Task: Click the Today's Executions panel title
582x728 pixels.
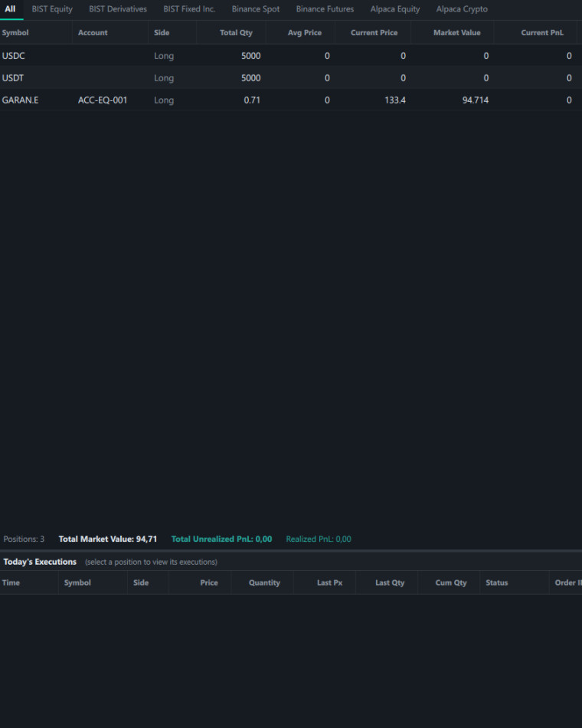Action: pyautogui.click(x=40, y=562)
